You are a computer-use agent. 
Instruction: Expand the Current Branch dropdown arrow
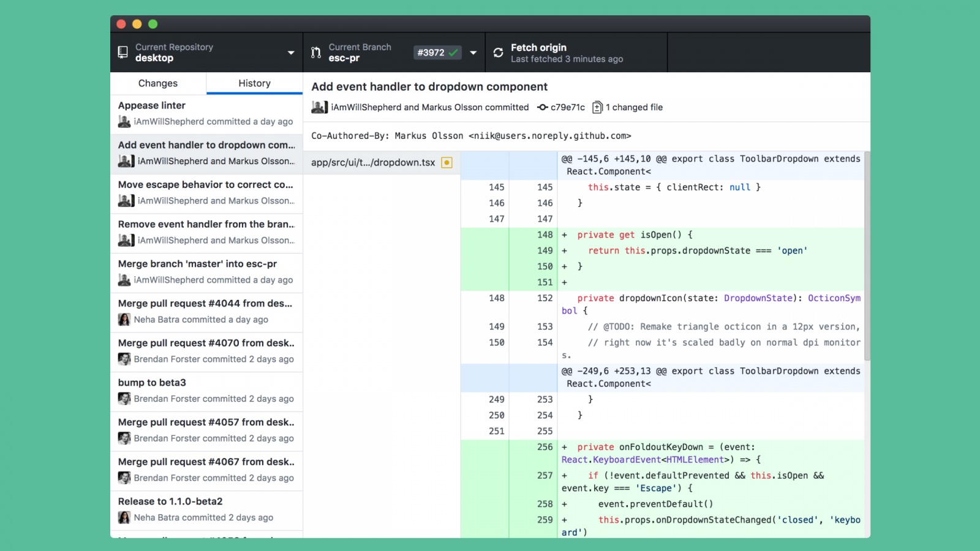pos(473,53)
